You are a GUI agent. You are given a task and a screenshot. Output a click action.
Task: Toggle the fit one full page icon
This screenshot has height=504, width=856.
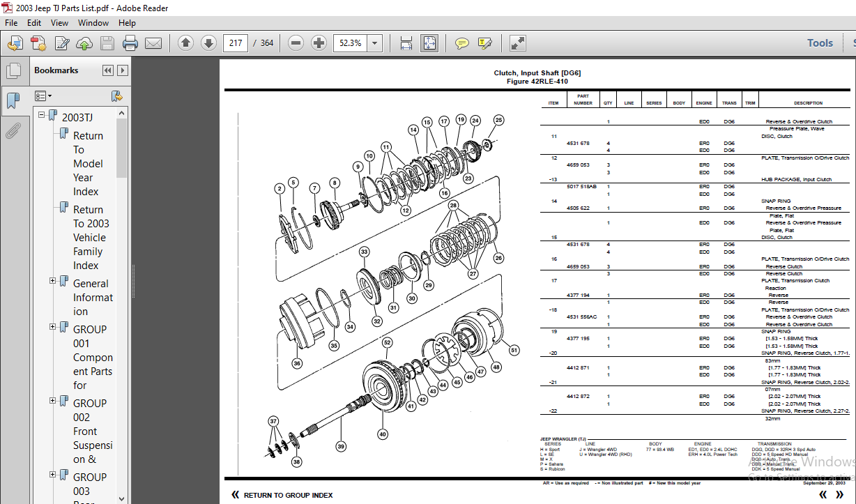coord(429,43)
